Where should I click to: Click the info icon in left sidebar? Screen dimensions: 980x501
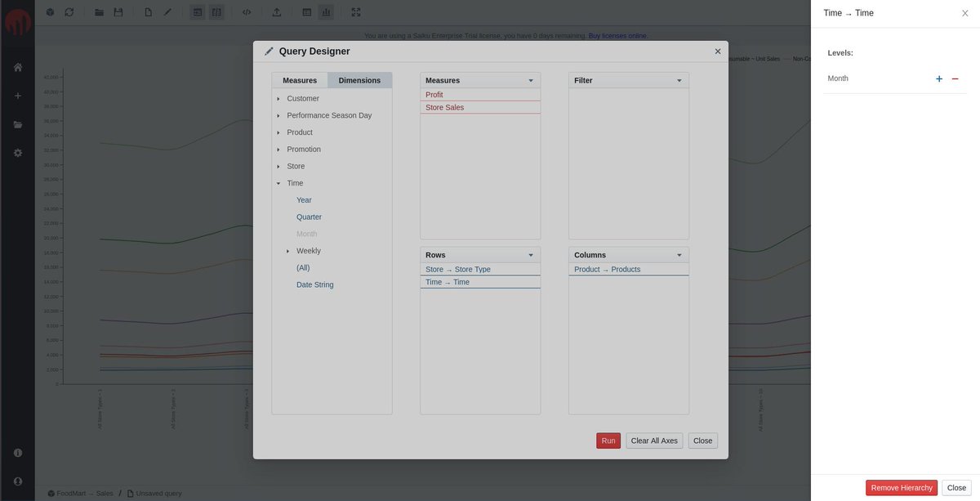tap(18, 453)
